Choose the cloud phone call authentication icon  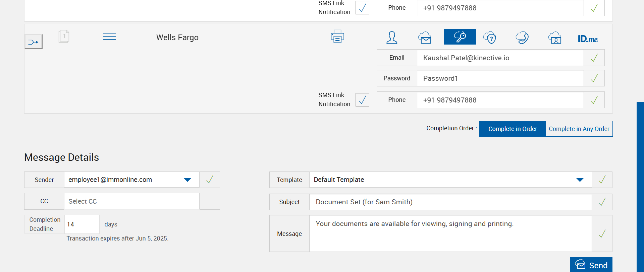pos(522,38)
